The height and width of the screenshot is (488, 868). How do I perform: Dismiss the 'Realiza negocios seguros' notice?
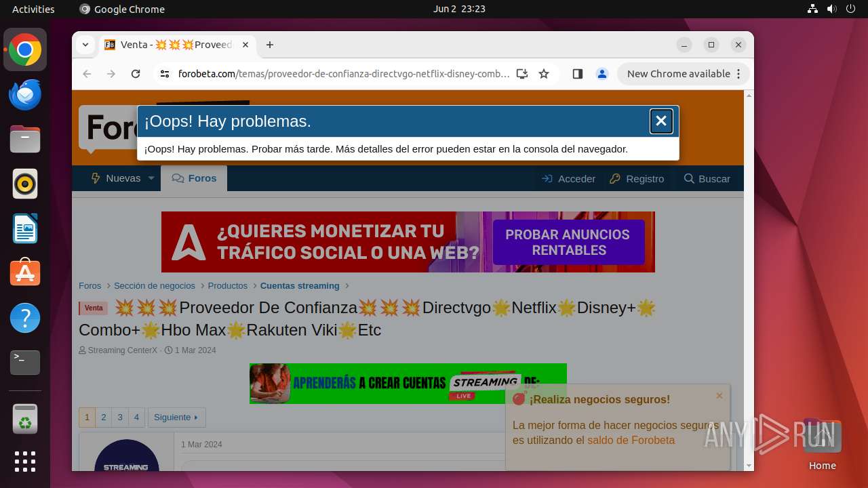coord(719,396)
